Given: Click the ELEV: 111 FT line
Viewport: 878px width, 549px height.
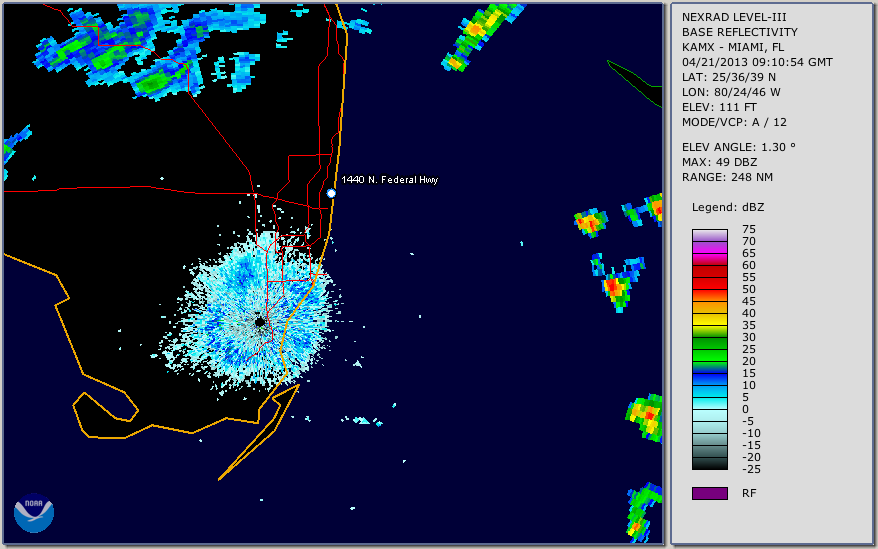Looking at the screenshot, I should click(720, 107).
